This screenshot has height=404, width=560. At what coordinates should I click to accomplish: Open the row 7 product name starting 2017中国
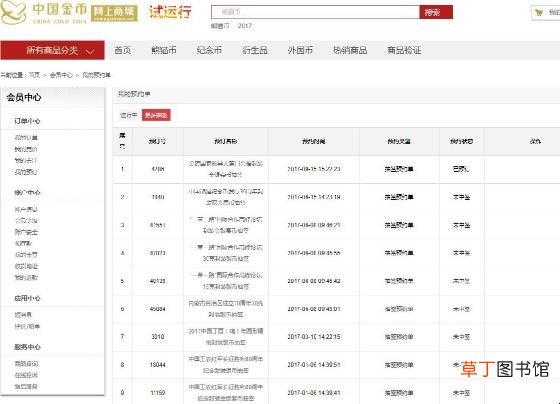[226, 337]
